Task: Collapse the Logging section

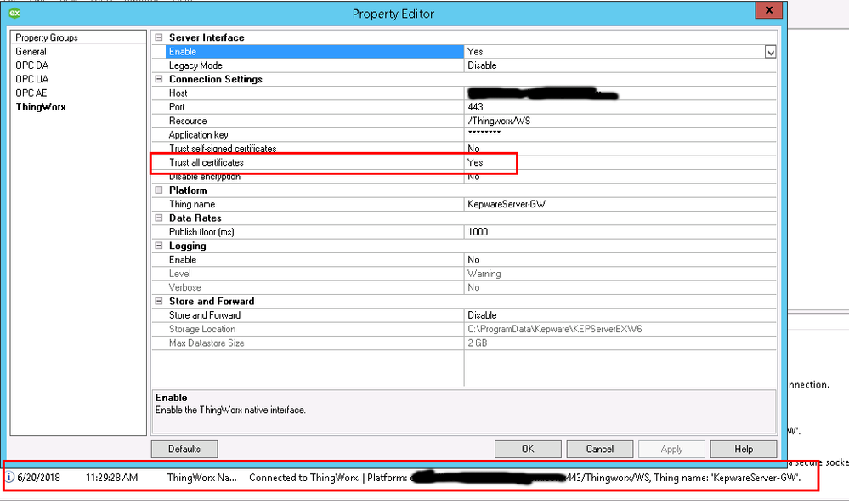Action: pos(159,246)
